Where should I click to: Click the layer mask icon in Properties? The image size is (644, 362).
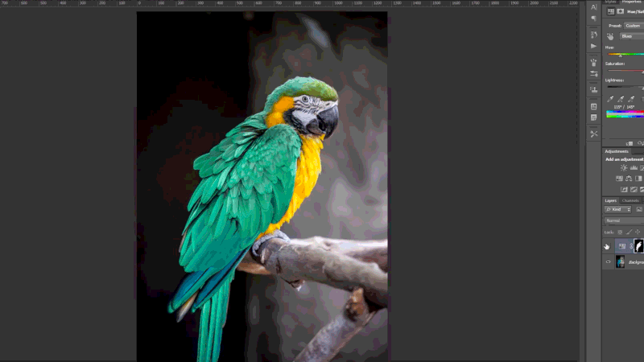(x=621, y=11)
